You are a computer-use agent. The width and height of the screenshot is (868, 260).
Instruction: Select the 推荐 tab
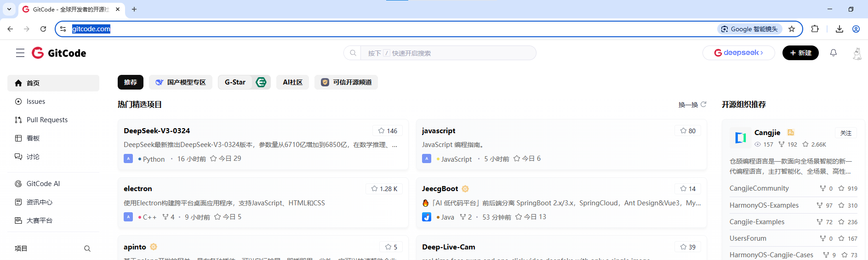(131, 82)
